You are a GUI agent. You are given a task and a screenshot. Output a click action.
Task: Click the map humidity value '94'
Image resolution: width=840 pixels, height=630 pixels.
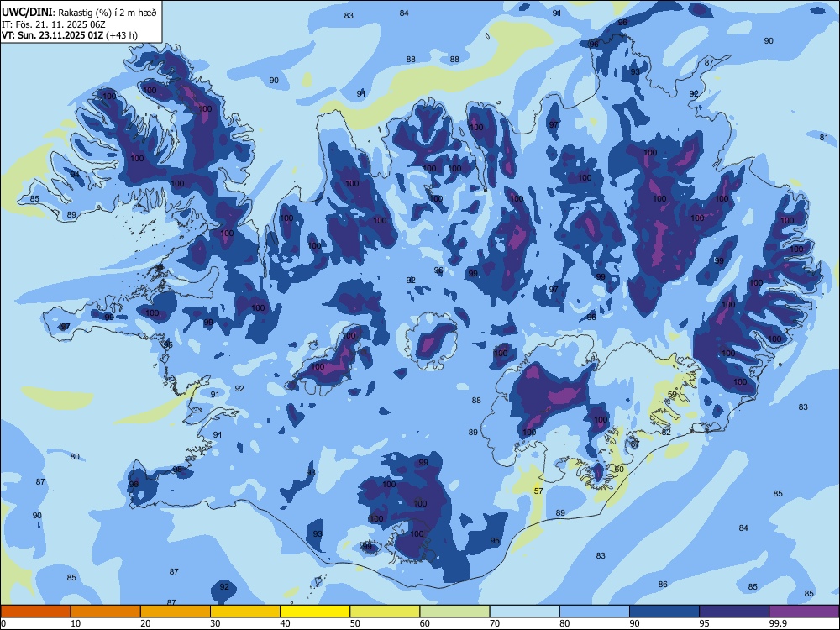point(75,174)
